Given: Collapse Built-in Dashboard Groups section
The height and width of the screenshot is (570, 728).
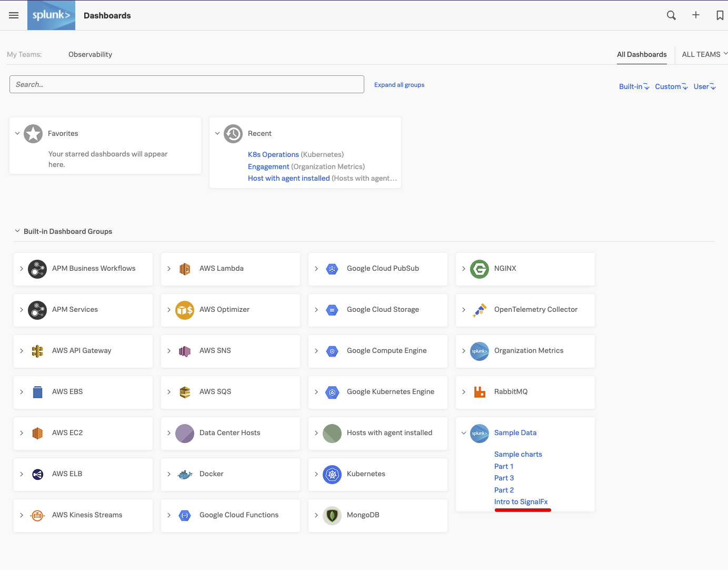Looking at the screenshot, I should 17,231.
